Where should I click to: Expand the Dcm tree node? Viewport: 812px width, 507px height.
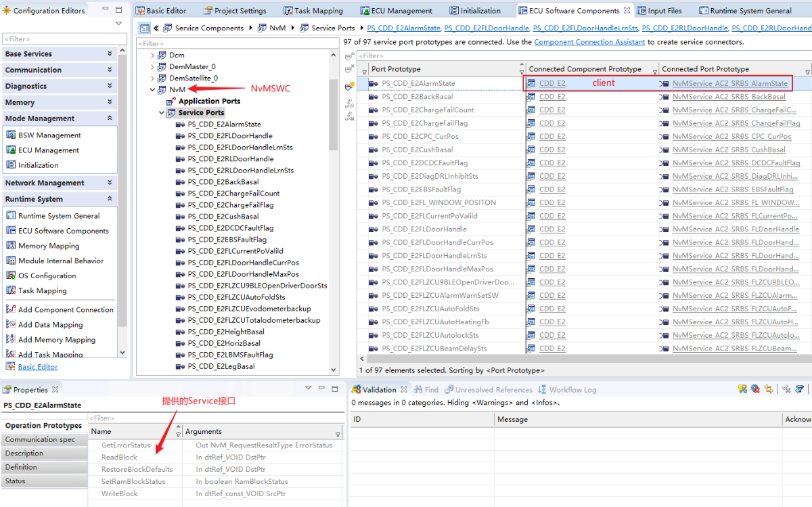pyautogui.click(x=153, y=55)
